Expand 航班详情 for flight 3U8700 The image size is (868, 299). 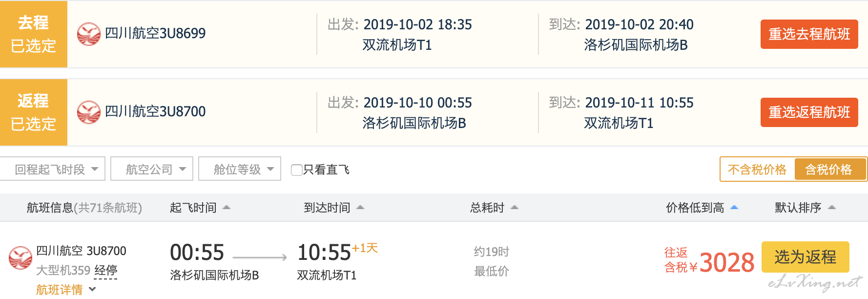point(66,290)
